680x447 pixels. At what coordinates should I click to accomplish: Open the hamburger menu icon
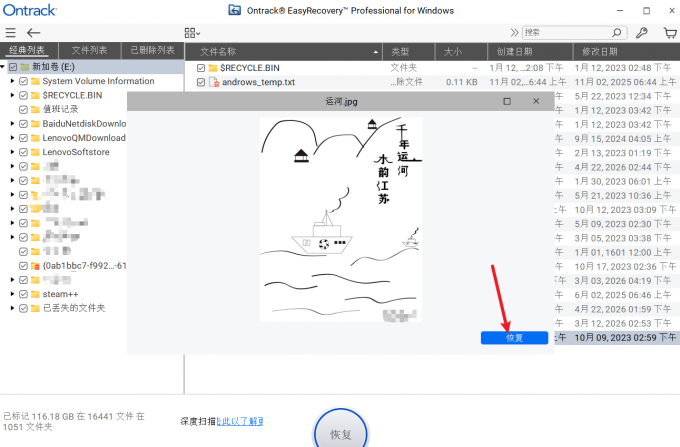[10, 33]
